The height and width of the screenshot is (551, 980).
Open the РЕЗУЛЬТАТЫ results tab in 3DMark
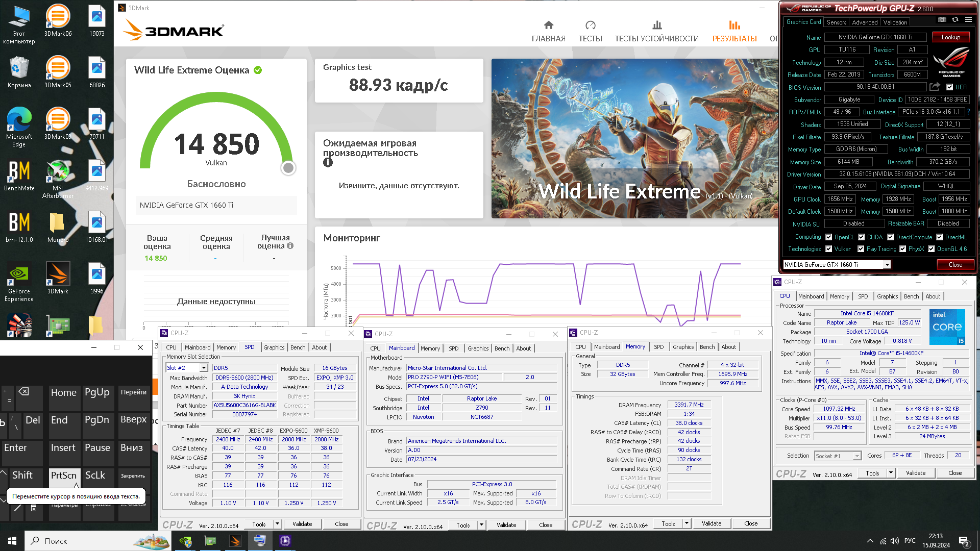(734, 31)
